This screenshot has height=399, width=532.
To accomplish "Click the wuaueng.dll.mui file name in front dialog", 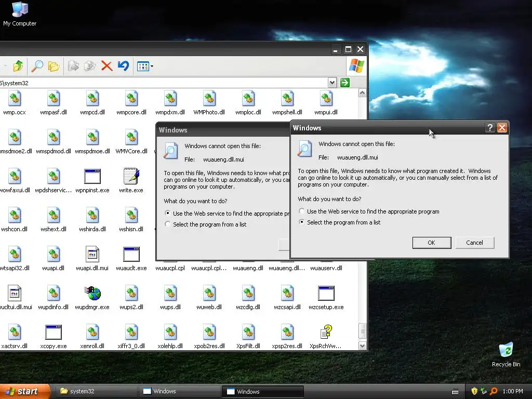I will pyautogui.click(x=357, y=157).
